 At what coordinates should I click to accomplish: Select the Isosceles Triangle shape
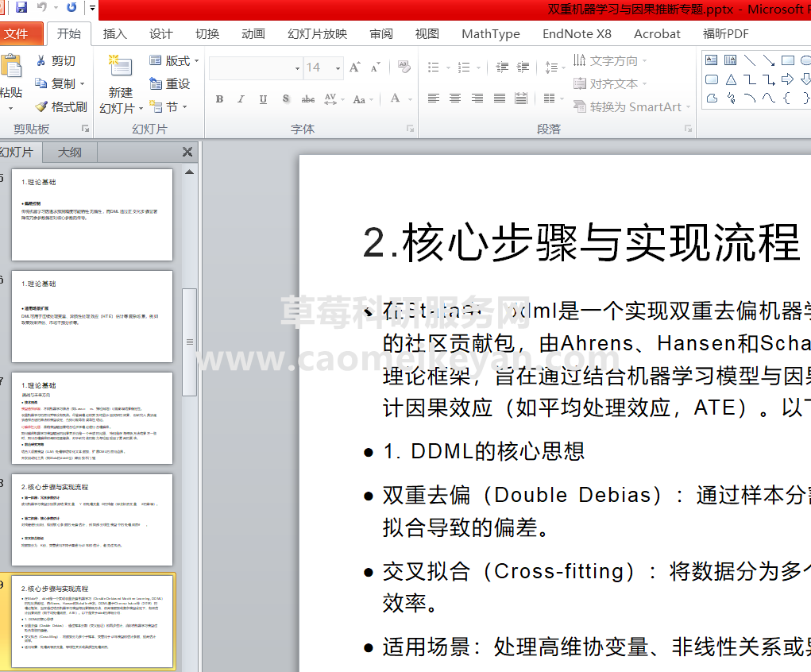(731, 79)
